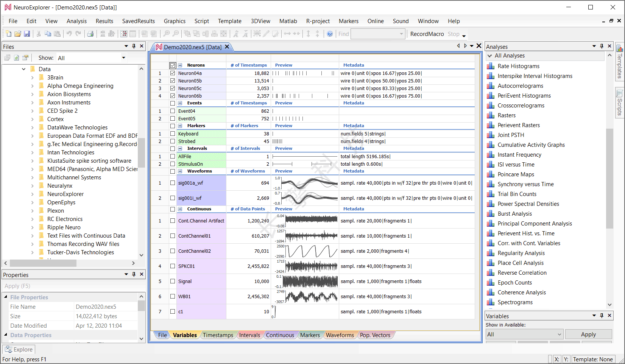
Task: Click the RecordMacro button
Action: click(x=427, y=34)
